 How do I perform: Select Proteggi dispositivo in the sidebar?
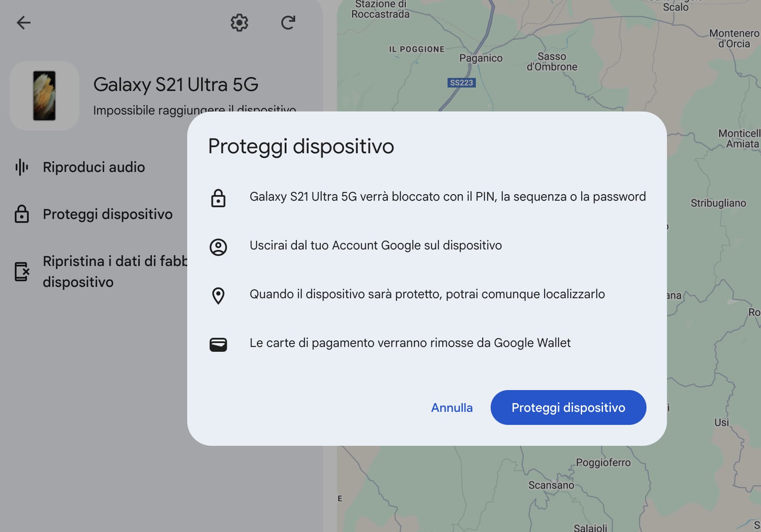point(108,214)
